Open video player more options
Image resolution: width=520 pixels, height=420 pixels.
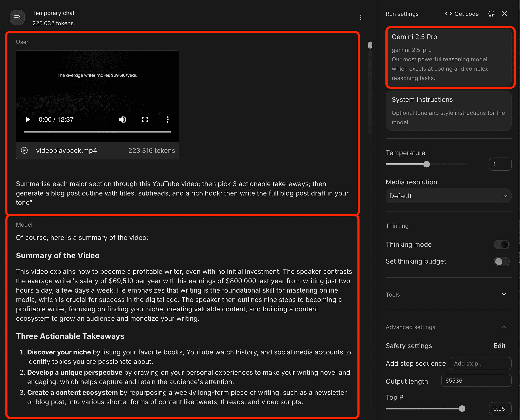pyautogui.click(x=167, y=119)
